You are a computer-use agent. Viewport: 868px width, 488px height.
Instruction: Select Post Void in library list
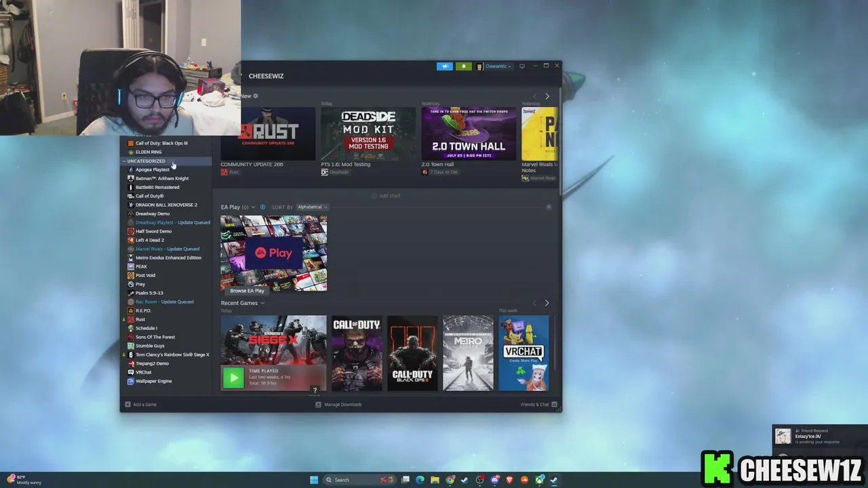point(145,275)
